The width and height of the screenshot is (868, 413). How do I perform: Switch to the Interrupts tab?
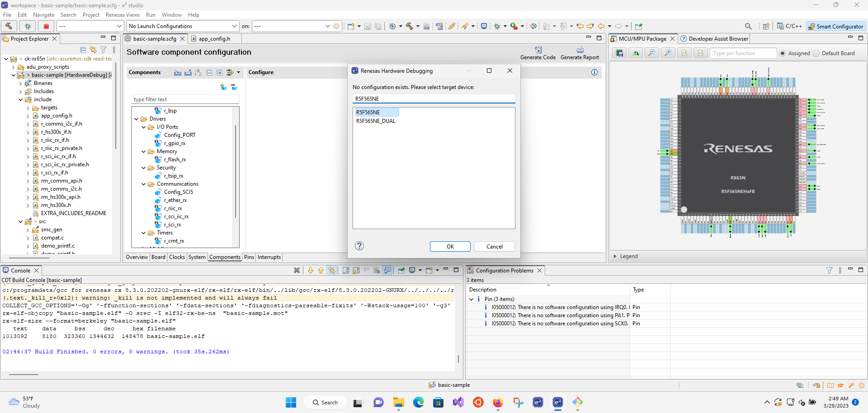[269, 257]
